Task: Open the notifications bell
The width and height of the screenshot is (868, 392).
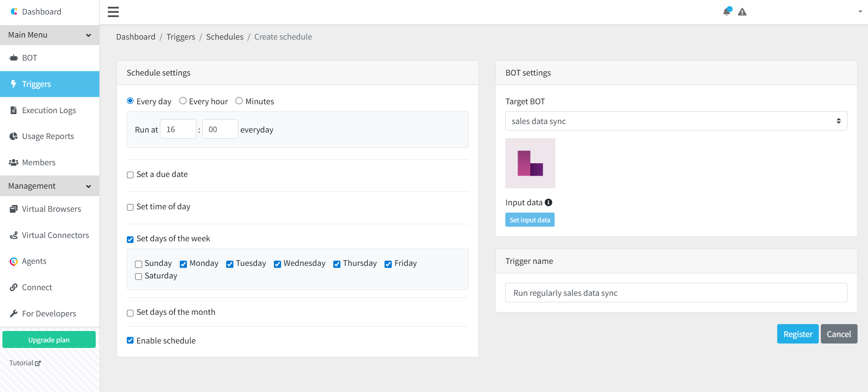Action: (727, 11)
